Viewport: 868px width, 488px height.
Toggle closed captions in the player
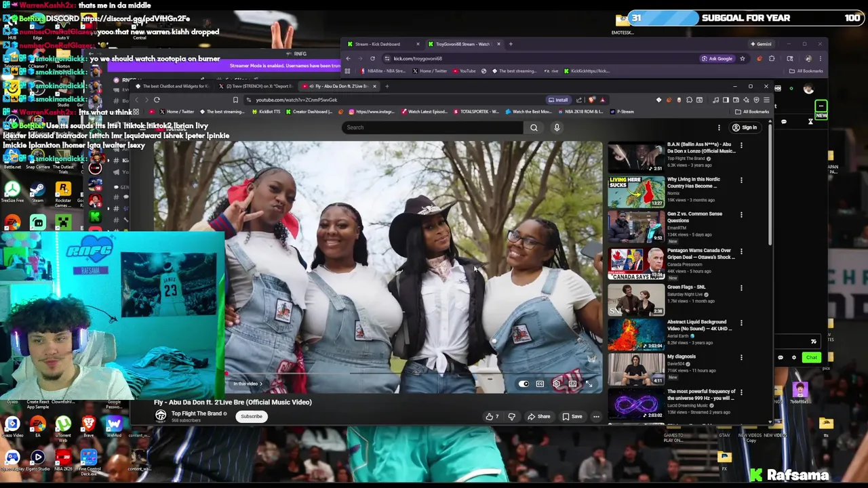coord(540,384)
